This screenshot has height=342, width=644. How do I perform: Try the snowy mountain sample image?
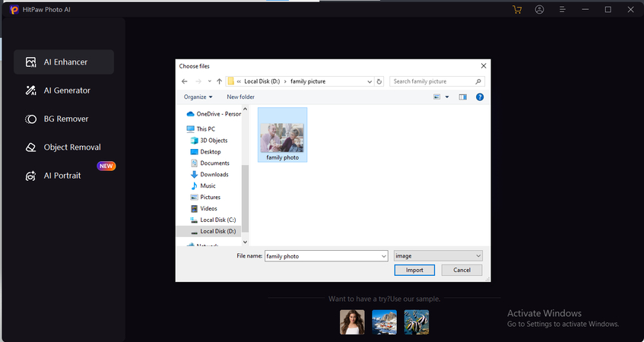pyautogui.click(x=384, y=322)
